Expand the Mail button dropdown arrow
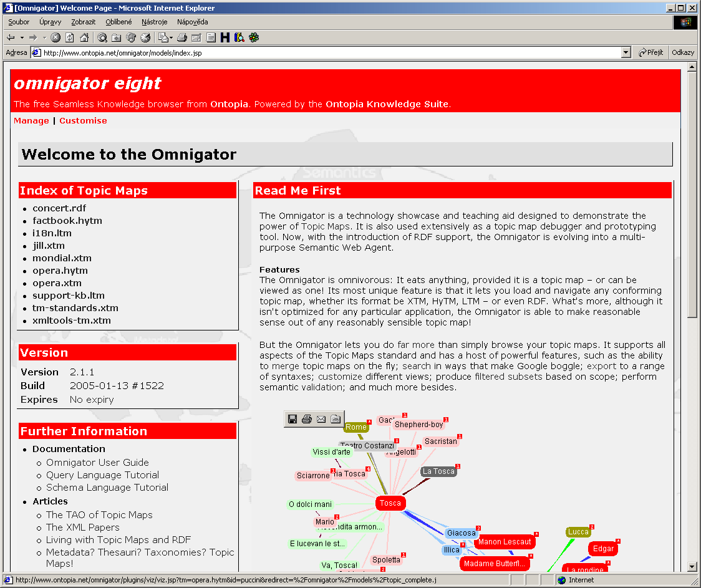The image size is (701, 588). [172, 37]
